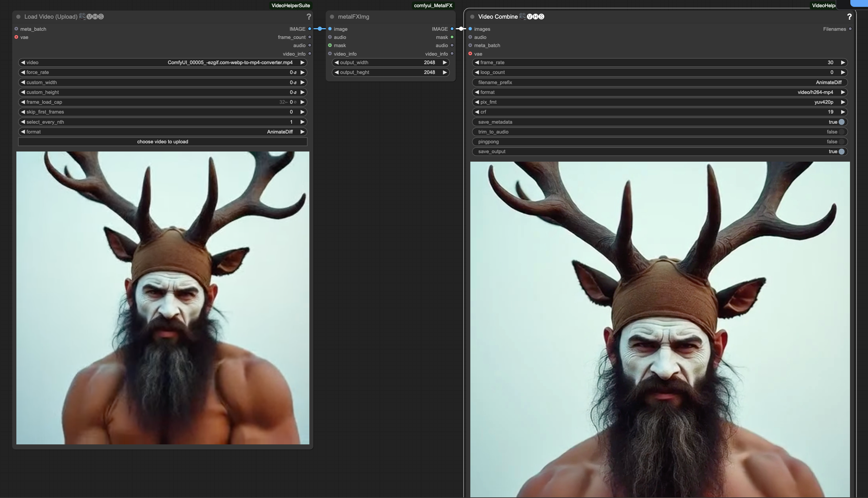
Task: Click Load Video vae input socket
Action: pos(16,37)
